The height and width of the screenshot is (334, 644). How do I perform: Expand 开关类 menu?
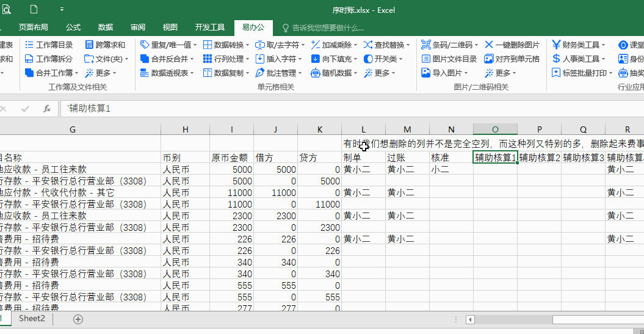tap(383, 59)
